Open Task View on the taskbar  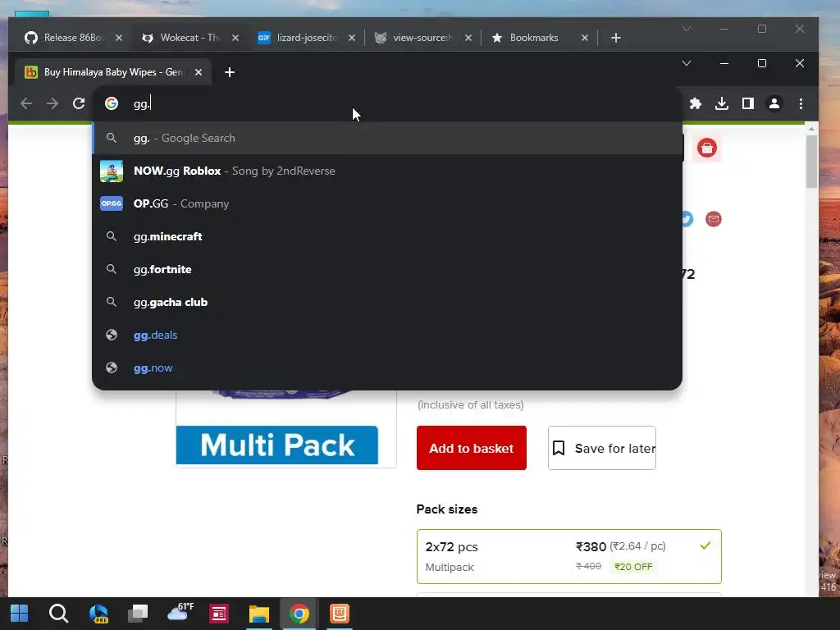click(138, 614)
